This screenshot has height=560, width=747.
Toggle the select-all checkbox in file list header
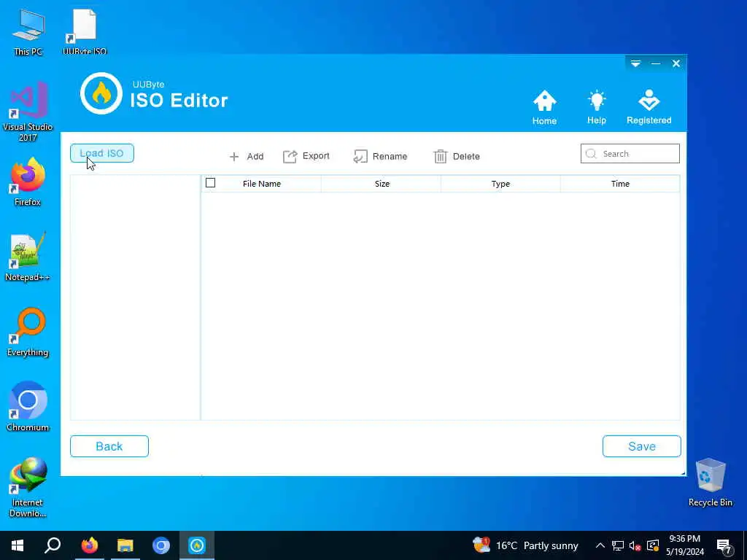point(210,183)
